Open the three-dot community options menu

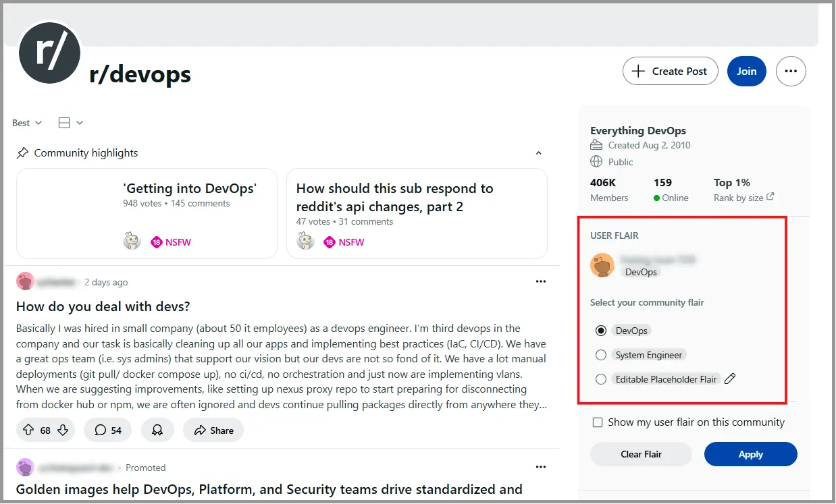point(791,71)
